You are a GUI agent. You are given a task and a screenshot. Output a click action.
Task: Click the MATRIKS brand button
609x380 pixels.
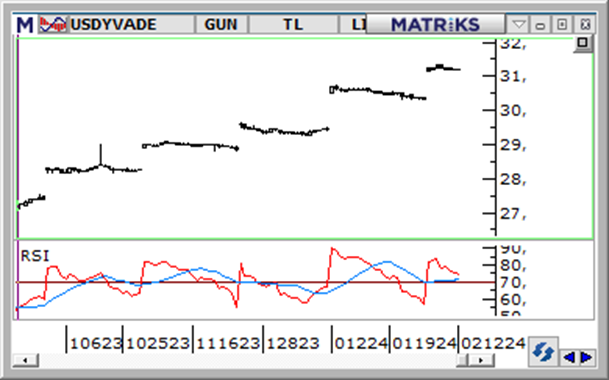(435, 24)
